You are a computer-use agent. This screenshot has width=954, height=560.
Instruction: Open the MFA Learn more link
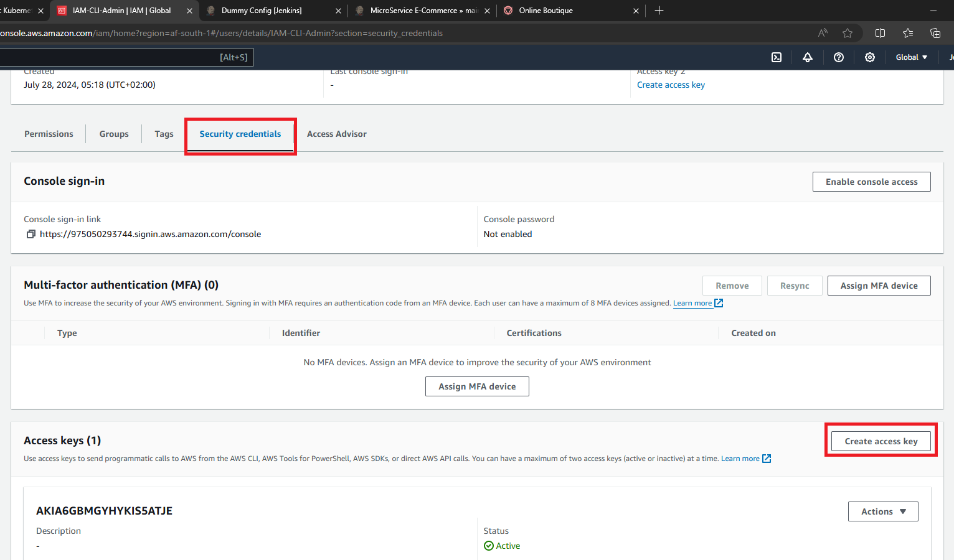(x=692, y=303)
